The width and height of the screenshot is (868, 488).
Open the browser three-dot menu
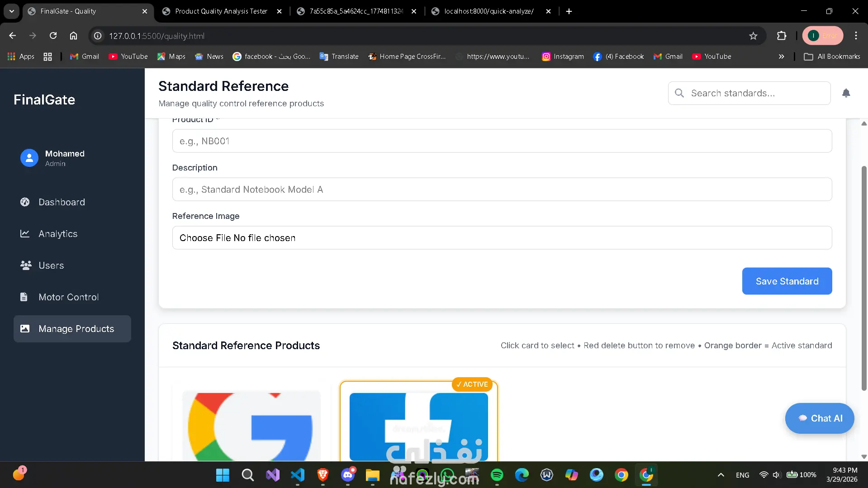[856, 36]
